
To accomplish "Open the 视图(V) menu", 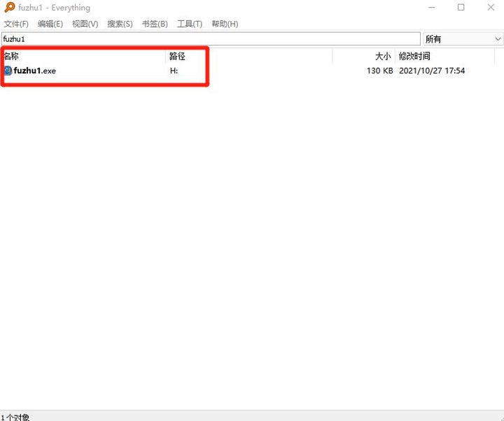I will coord(85,24).
